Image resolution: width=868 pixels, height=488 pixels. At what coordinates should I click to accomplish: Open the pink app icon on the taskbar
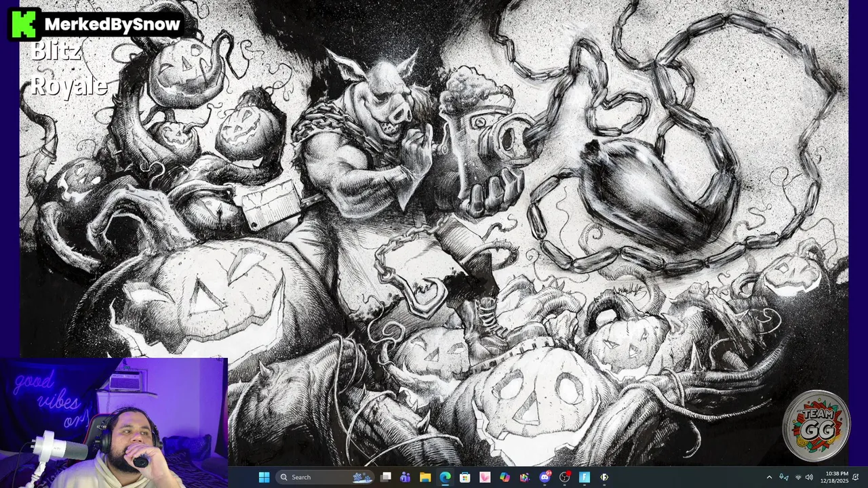pyautogui.click(x=485, y=477)
